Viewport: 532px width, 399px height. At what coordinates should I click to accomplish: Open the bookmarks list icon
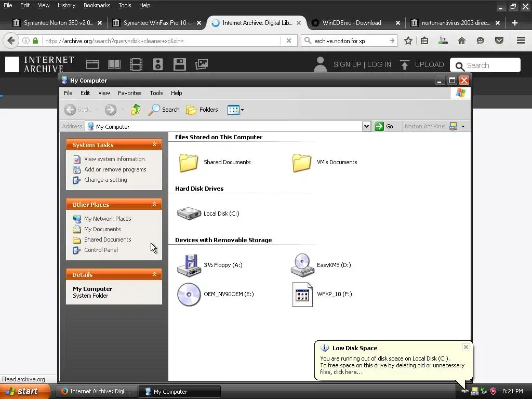[x=424, y=41]
